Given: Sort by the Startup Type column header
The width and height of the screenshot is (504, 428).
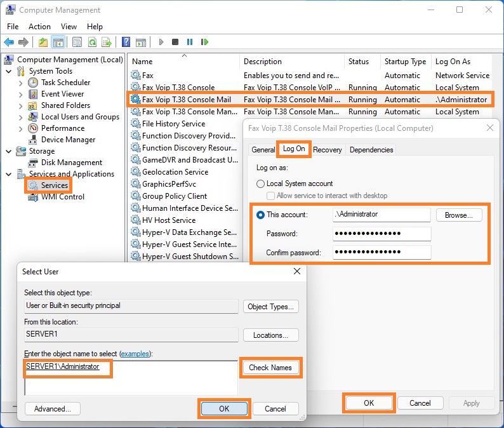Looking at the screenshot, I should tap(405, 62).
